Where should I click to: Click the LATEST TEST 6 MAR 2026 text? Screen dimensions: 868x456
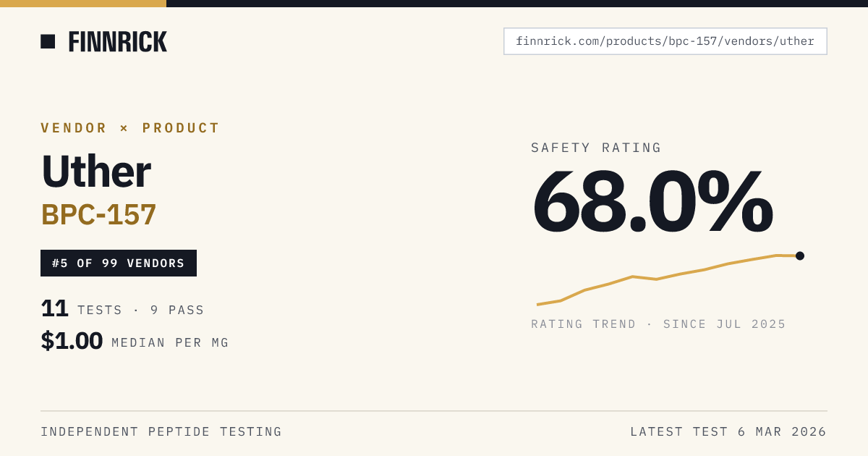click(728, 432)
